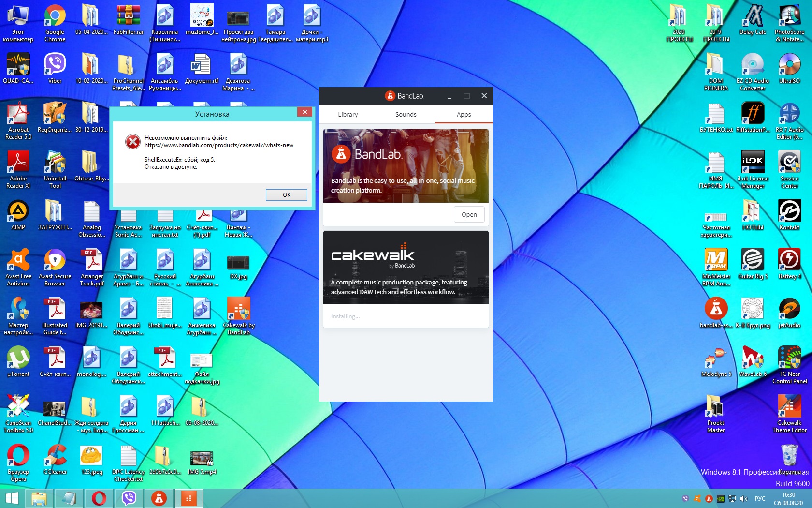Select the Этот компьютер desktop icon
The image size is (812, 508).
click(x=18, y=23)
